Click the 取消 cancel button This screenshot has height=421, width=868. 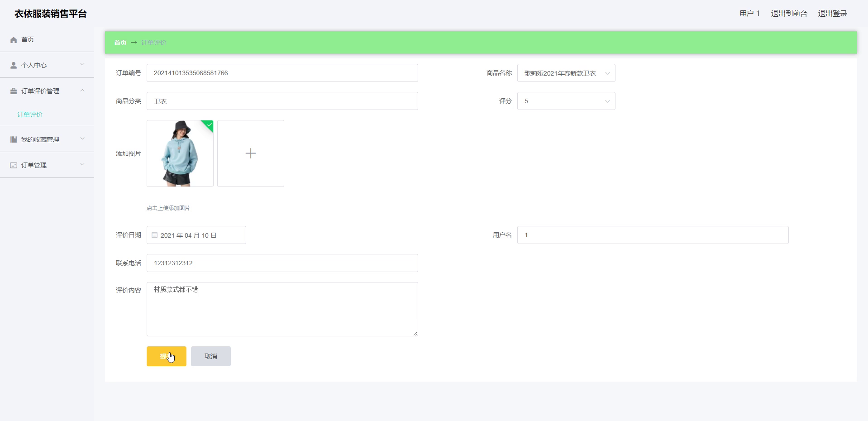click(x=211, y=356)
